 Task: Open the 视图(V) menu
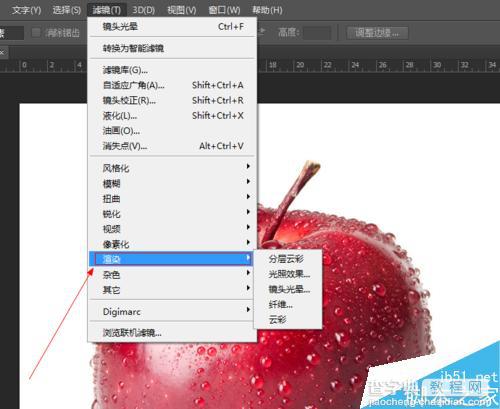click(x=182, y=10)
